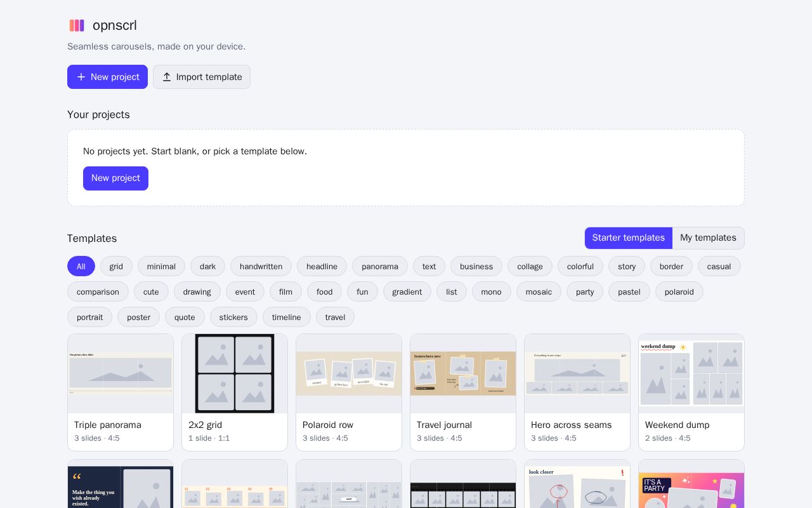Click the upload icon in Import template

[x=167, y=77]
